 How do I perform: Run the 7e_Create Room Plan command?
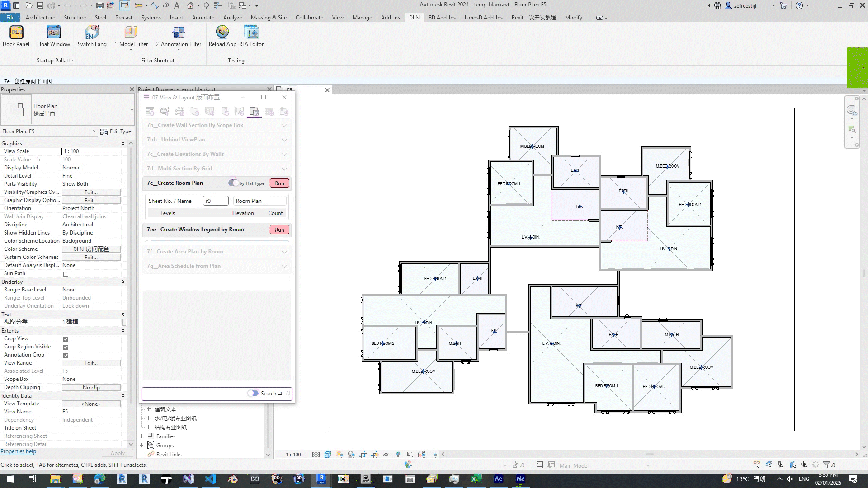coord(279,183)
